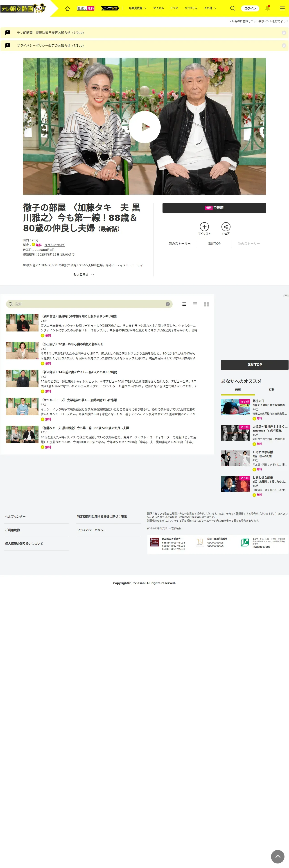Select the 無料 recommendations tab

click(x=238, y=390)
